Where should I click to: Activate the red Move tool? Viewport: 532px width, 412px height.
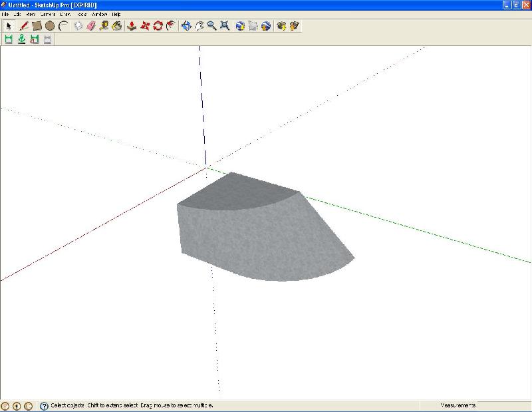click(145, 26)
